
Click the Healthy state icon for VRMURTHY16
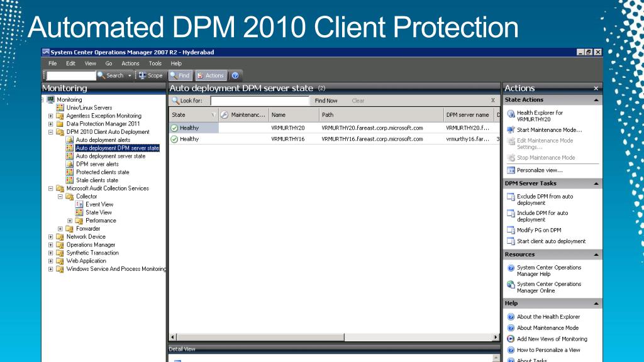point(175,139)
